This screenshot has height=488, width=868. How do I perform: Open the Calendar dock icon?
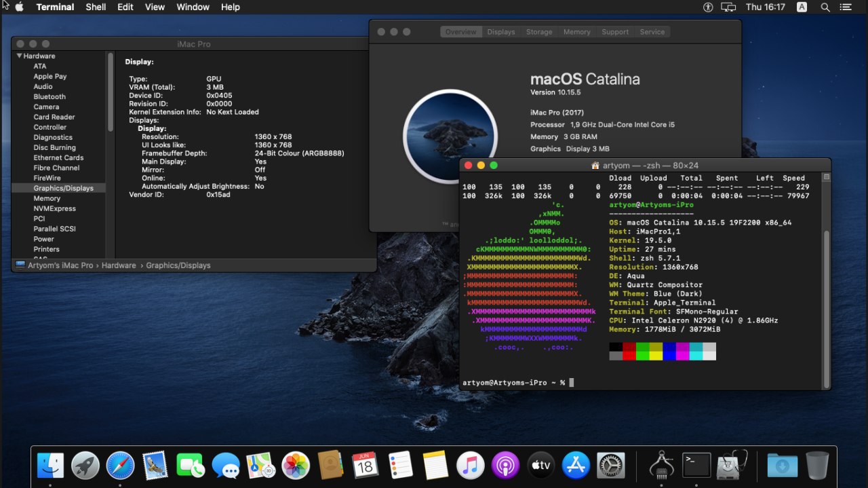point(366,466)
